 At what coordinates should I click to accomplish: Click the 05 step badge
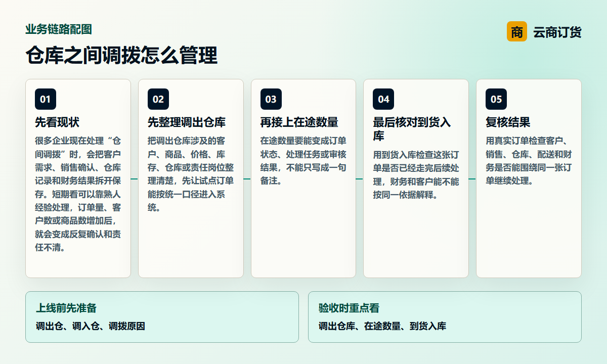coord(496,99)
